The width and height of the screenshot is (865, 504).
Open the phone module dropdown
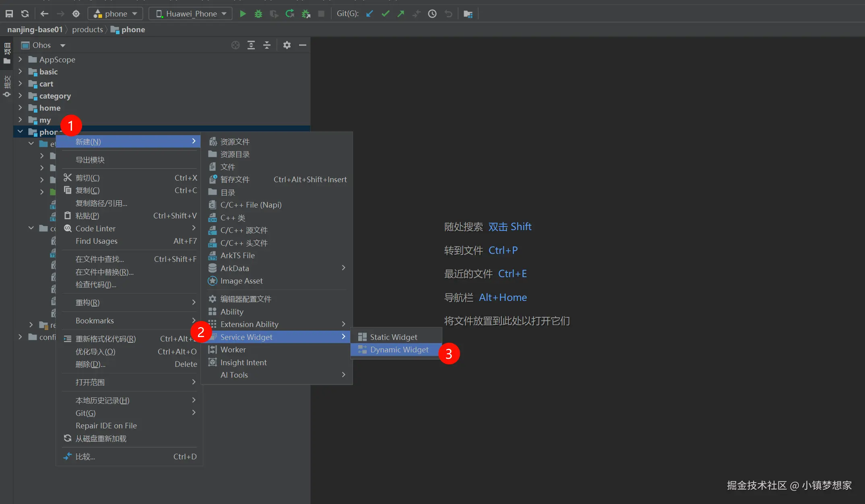click(x=116, y=14)
